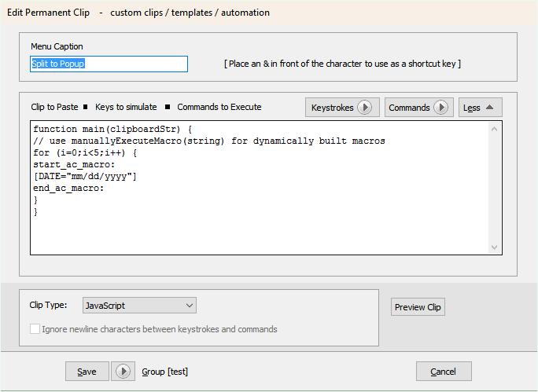The width and height of the screenshot is (538, 392).
Task: Open the group picker arrow beside Save
Action: point(123,372)
